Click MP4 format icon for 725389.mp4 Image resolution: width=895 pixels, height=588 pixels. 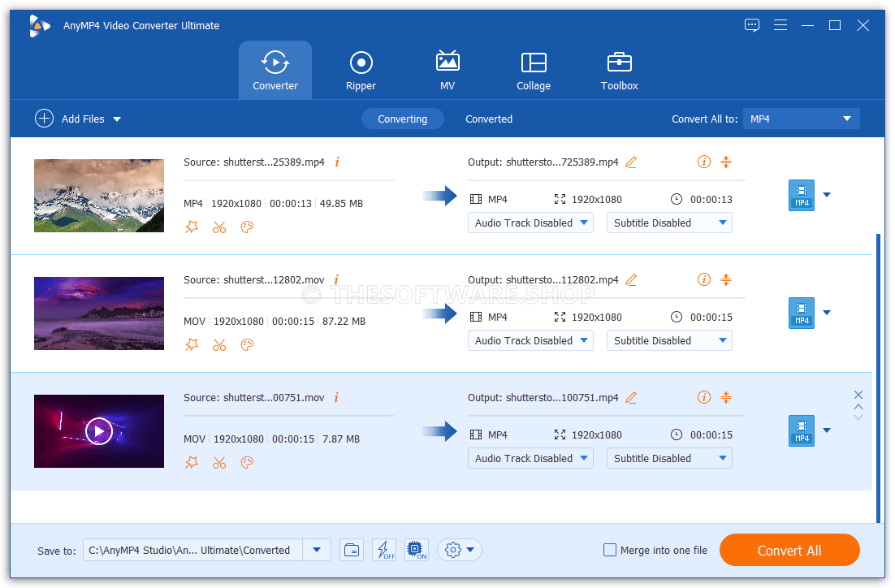(802, 195)
